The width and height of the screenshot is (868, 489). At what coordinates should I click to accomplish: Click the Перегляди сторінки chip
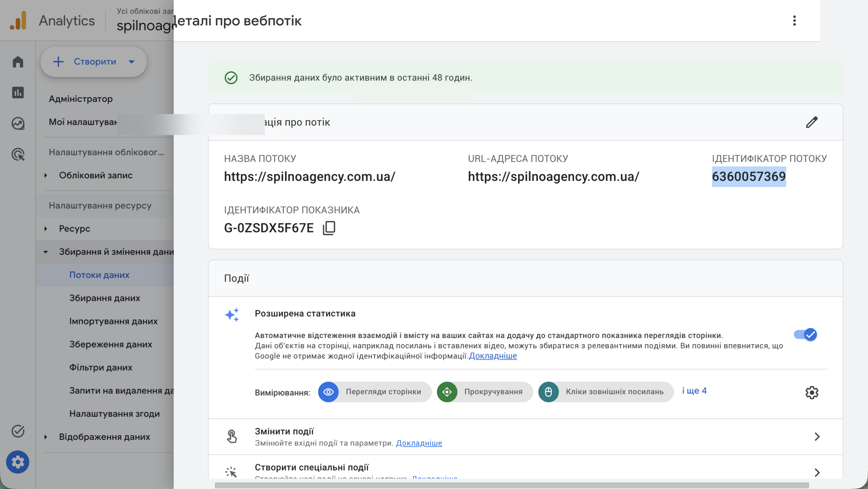[x=375, y=392]
